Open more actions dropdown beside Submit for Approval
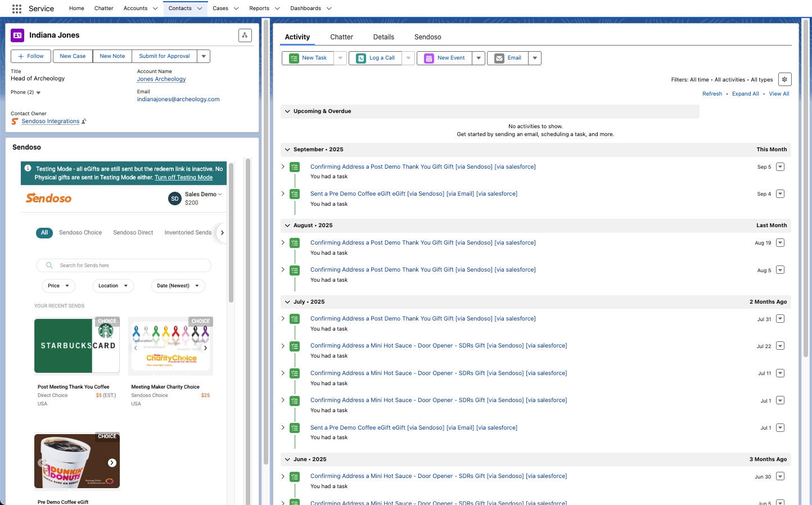 [x=204, y=56]
